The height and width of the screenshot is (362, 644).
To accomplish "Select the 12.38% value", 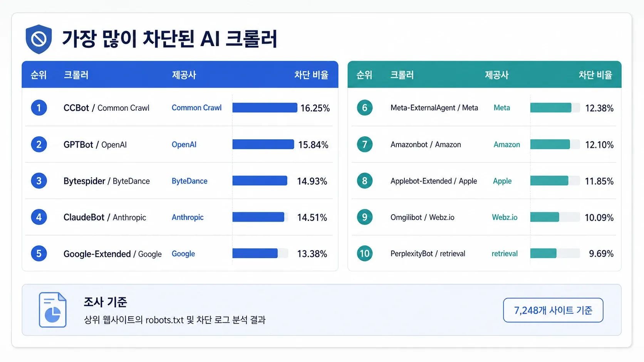I will click(599, 108).
